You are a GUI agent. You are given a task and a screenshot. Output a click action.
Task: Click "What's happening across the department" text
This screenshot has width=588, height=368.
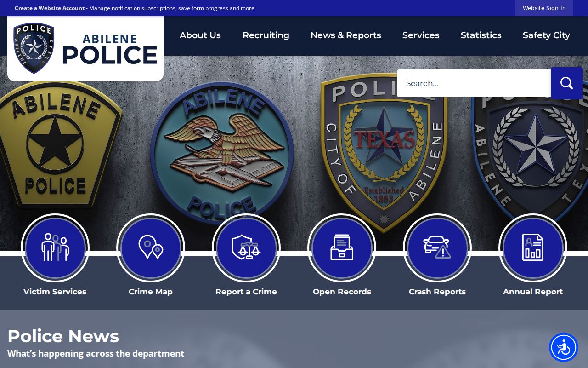pyautogui.click(x=96, y=353)
